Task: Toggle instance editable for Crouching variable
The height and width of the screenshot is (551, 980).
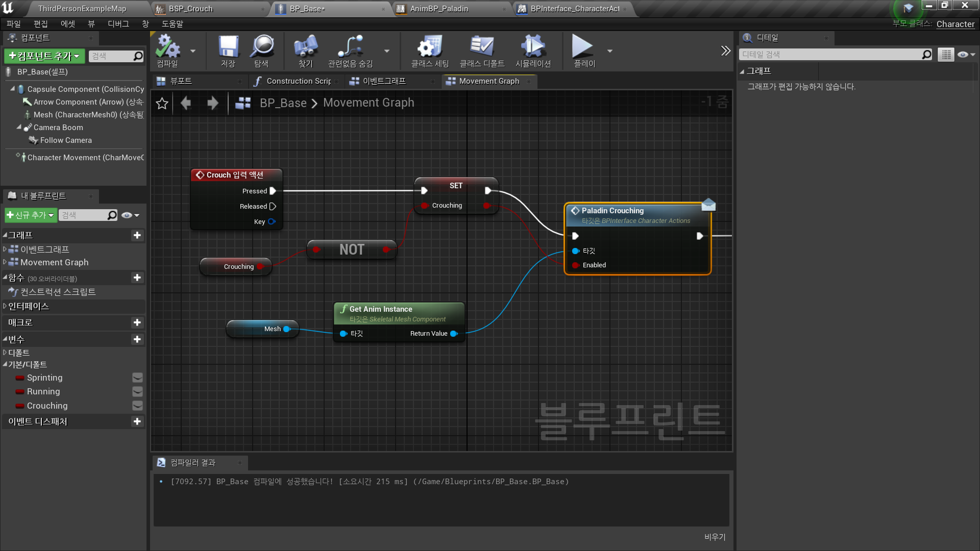Action: [x=137, y=406]
